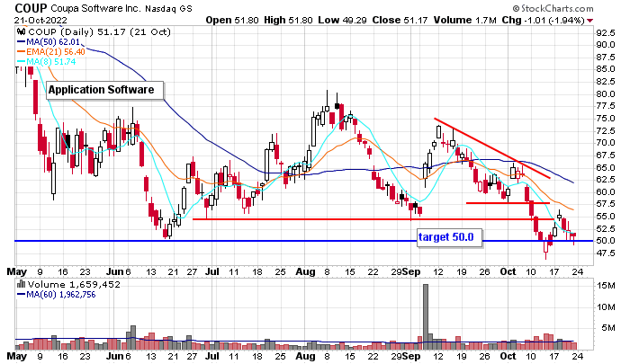Select the High 51.80 value
This screenshot has width=630, height=364.
coord(288,20)
